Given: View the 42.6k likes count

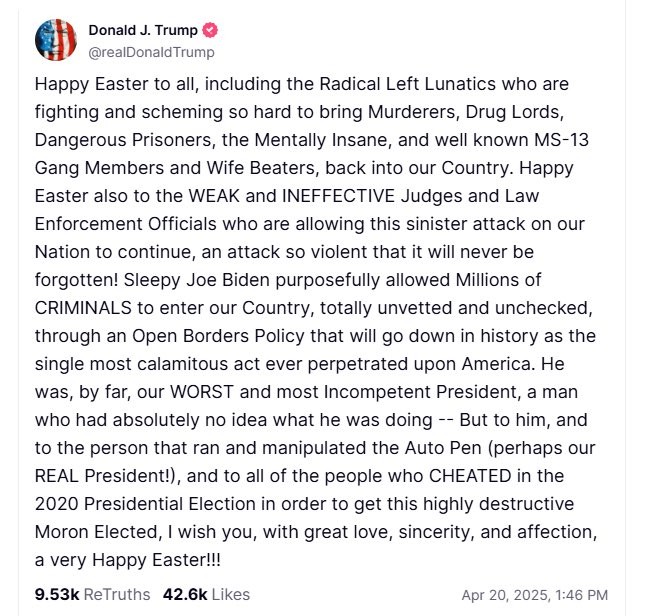Looking at the screenshot, I should (x=185, y=594).
